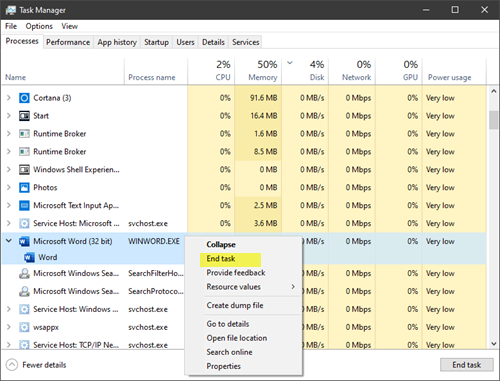Collapse the Microsoft Word process tree

pyautogui.click(x=9, y=241)
